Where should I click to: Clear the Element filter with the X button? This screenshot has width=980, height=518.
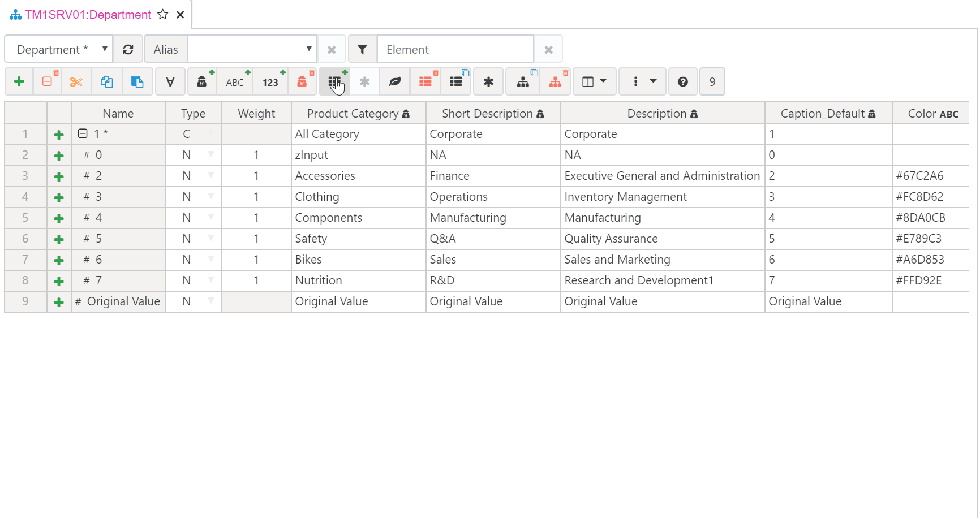tap(548, 49)
